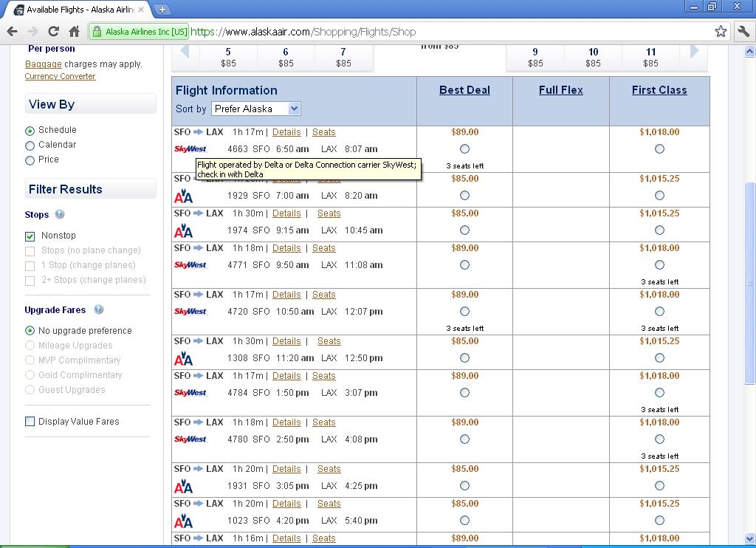Select View By Price radio button
Image resolution: width=756 pixels, height=548 pixels.
(x=30, y=160)
